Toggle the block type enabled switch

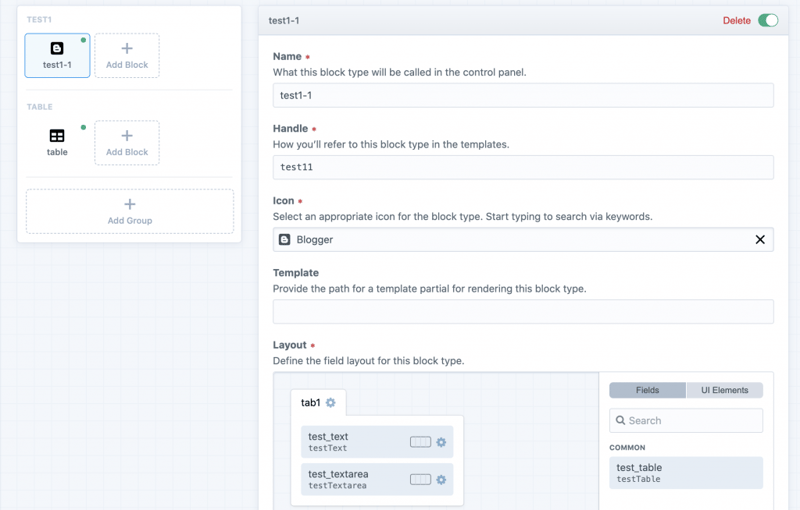(x=768, y=20)
